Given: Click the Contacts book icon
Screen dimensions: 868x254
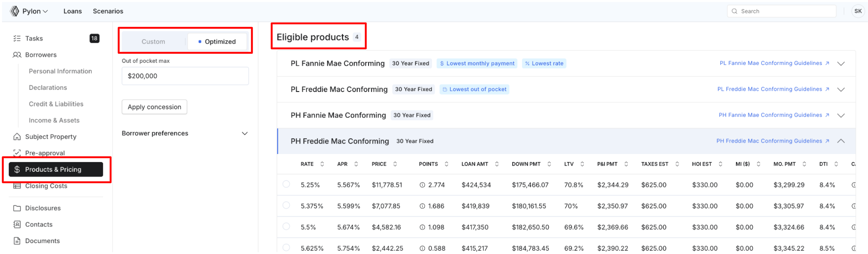Looking at the screenshot, I should coord(17,225).
